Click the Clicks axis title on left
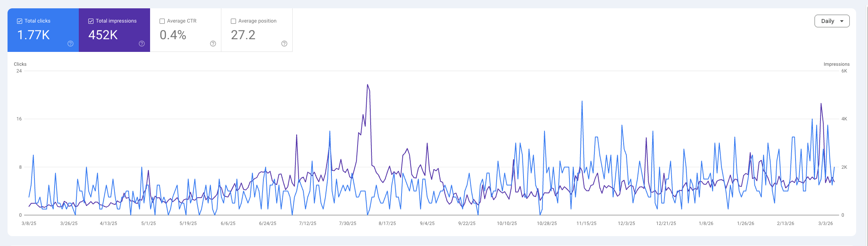Image resolution: width=868 pixels, height=246 pixels. click(20, 64)
